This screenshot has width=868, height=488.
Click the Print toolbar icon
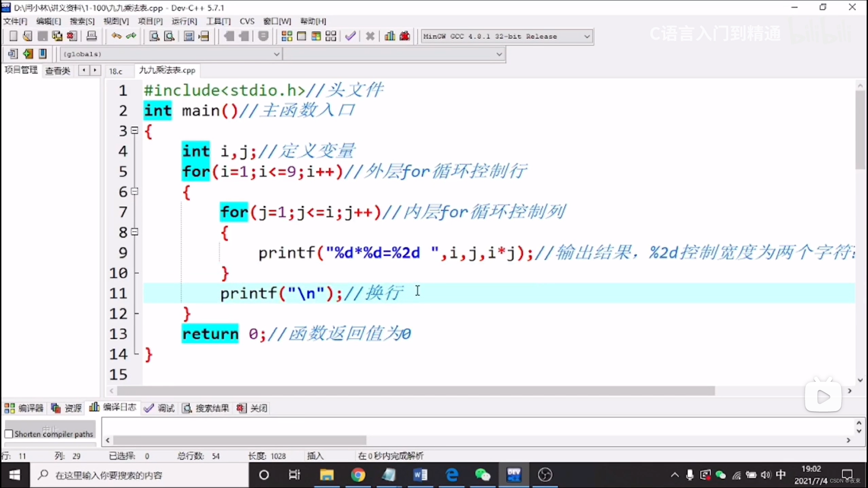91,36
